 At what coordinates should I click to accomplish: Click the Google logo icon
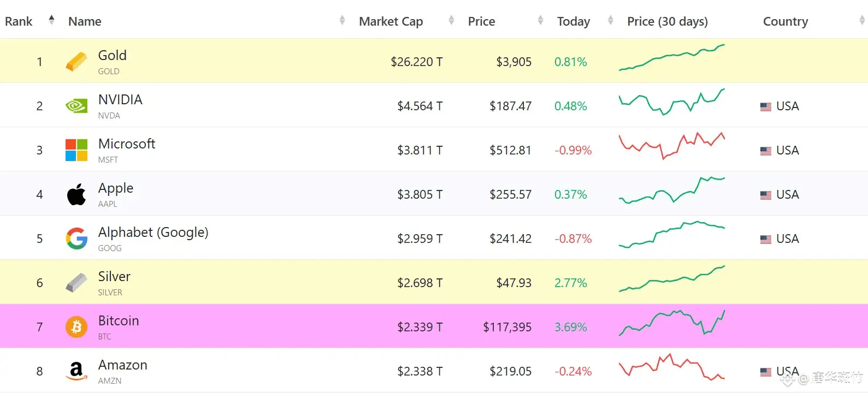click(76, 239)
